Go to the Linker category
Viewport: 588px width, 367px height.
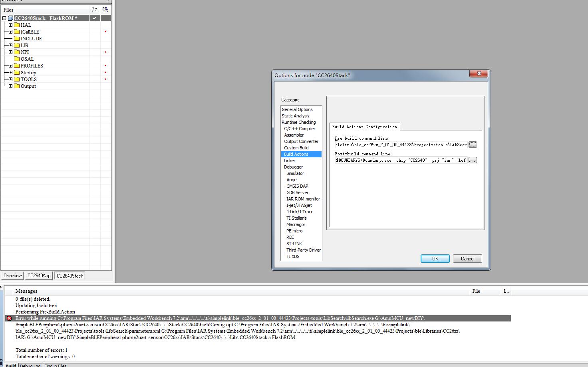click(290, 161)
